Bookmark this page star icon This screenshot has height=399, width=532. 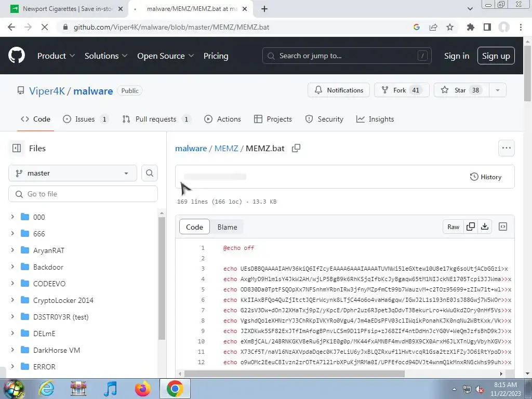coord(449,27)
